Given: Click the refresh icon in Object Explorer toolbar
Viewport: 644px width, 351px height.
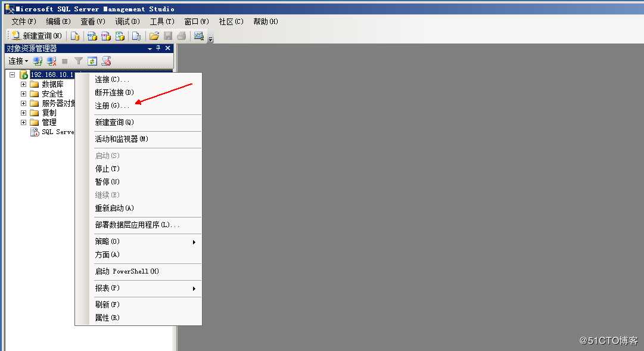Looking at the screenshot, I should click(x=92, y=61).
